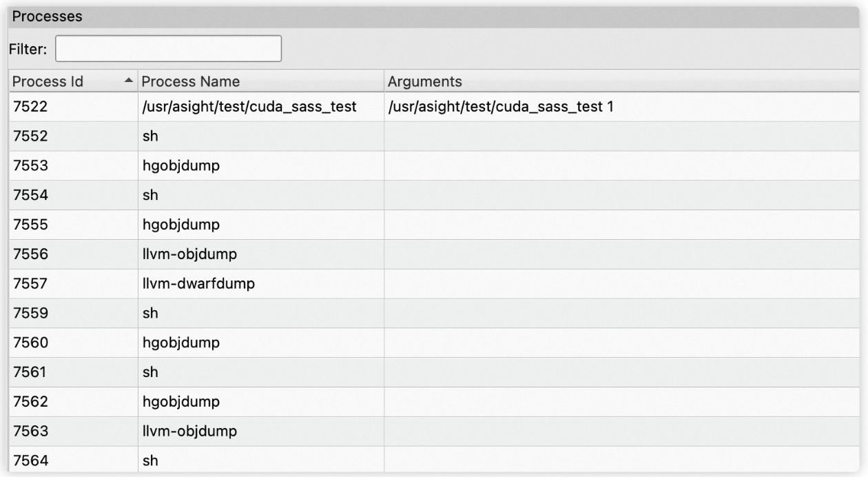Select process id 7560 cell

(72, 343)
